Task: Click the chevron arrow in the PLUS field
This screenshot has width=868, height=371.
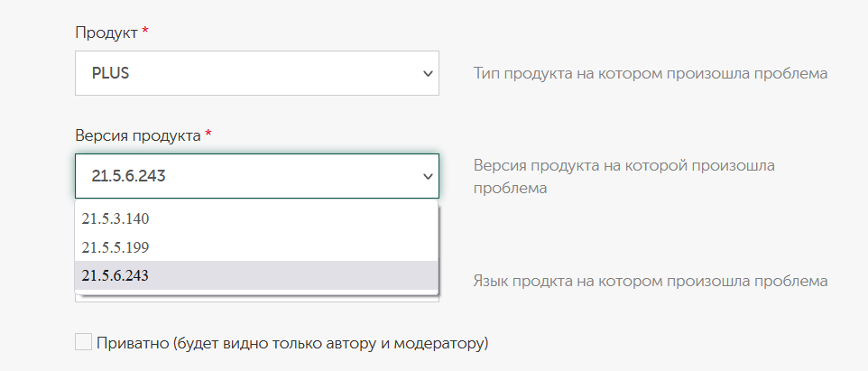Action: point(428,74)
